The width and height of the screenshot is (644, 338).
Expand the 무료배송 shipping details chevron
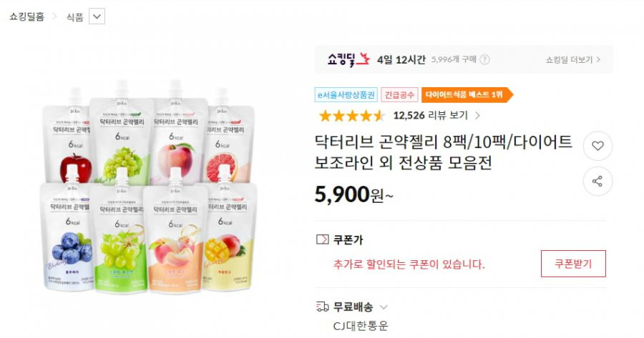point(384,307)
